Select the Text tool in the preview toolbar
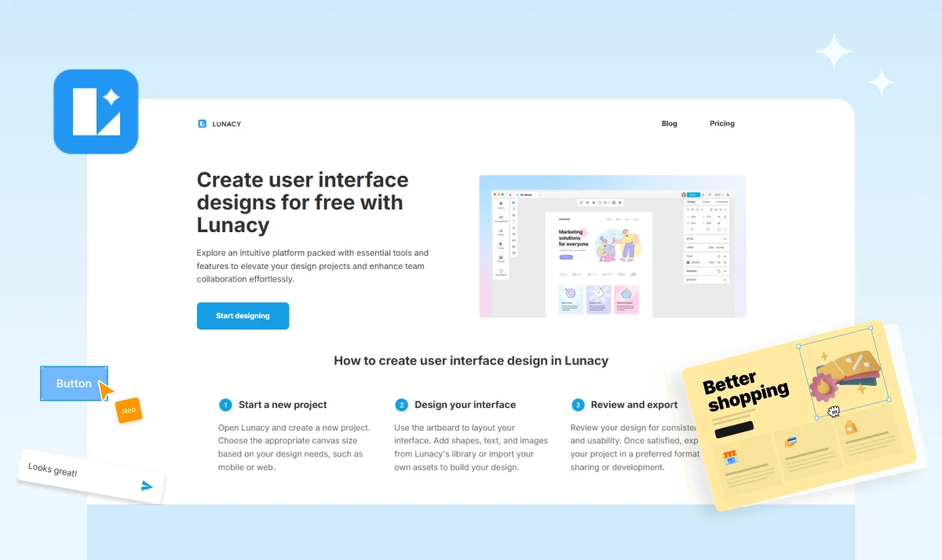Screen dimensions: 942x560 (514, 222)
